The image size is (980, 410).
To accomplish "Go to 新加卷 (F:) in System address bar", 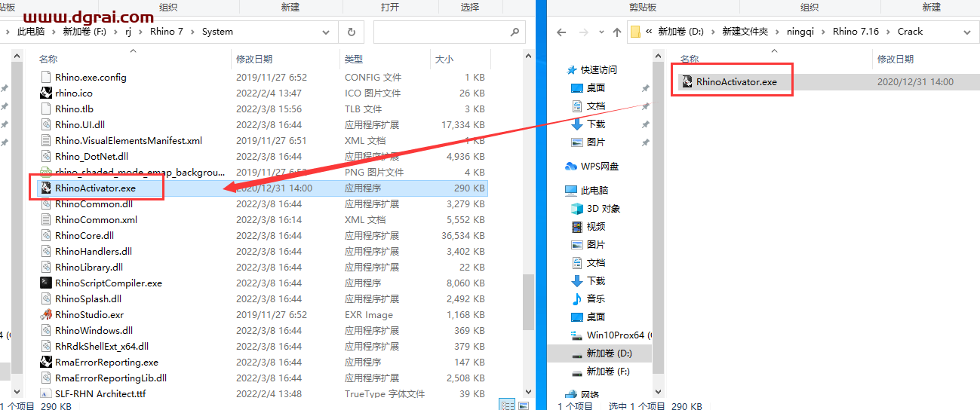I will click(84, 32).
